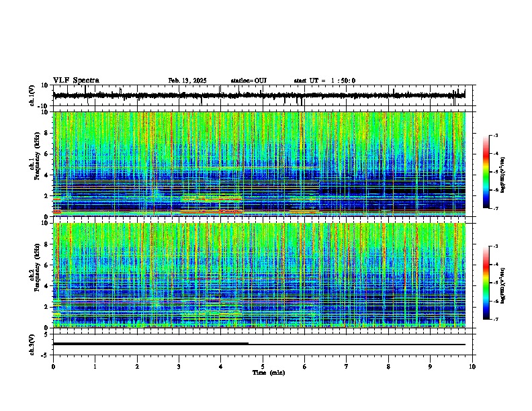Click the "ch.3(V)" axis label
The height and width of the screenshot is (411, 532).
(32, 345)
